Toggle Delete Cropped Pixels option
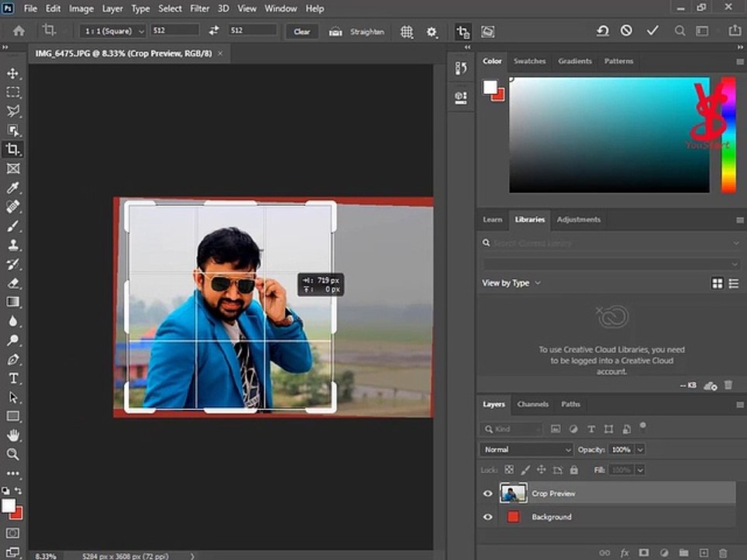This screenshot has width=747, height=560. (462, 32)
